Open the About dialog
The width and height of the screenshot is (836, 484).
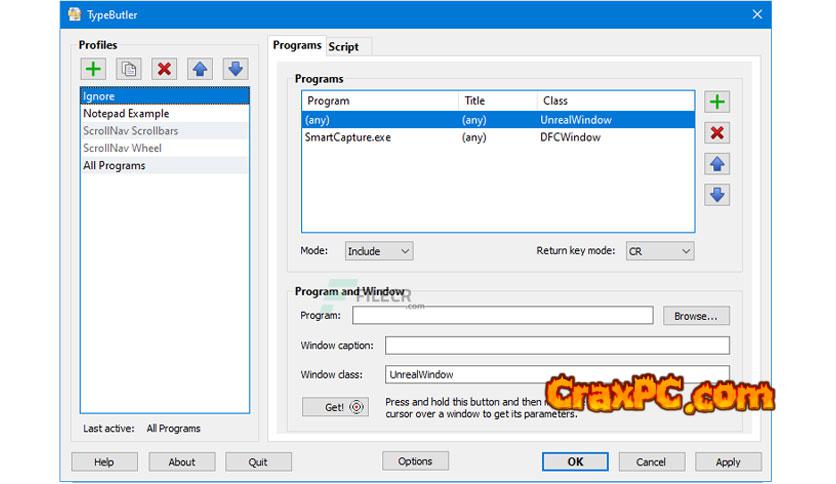[x=182, y=462]
